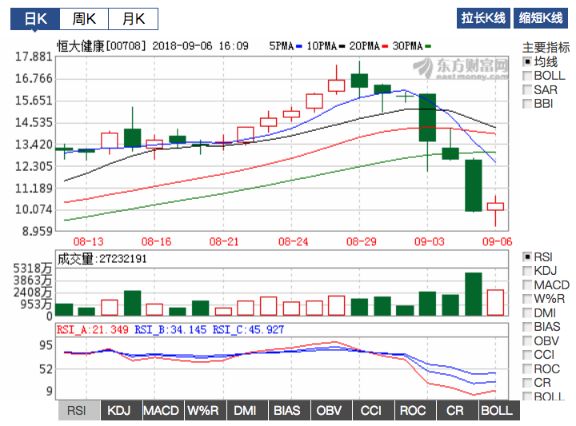576x426 pixels.
Task: Open the RSI tab in bottom bar
Action: coord(79,410)
